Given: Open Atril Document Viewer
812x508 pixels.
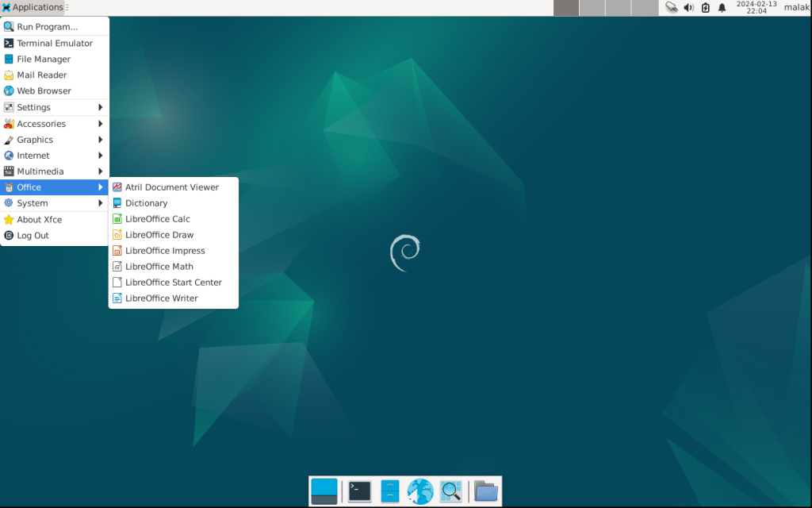Looking at the screenshot, I should [171, 187].
